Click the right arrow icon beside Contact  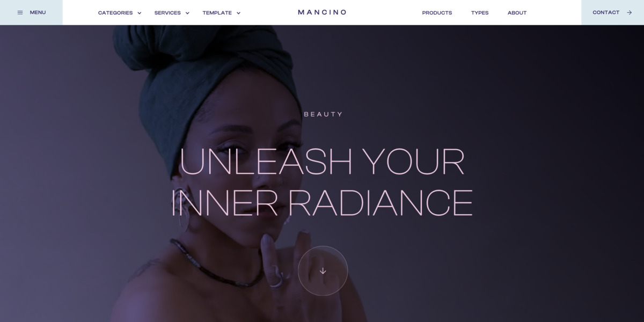click(x=630, y=12)
